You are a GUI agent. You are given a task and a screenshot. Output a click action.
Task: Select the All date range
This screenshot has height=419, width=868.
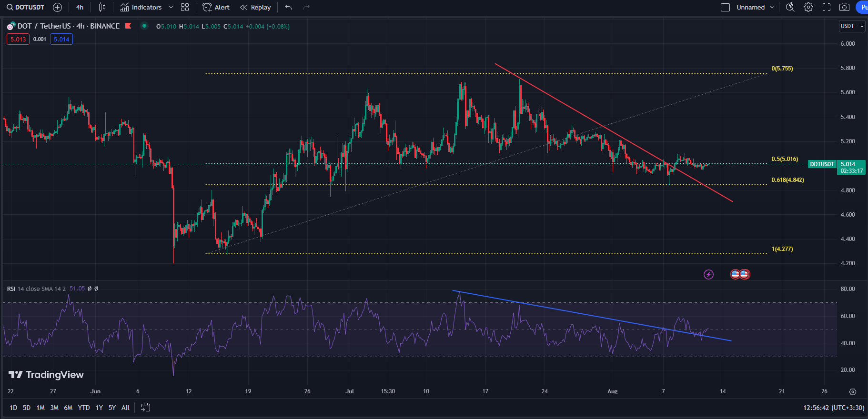coord(125,408)
